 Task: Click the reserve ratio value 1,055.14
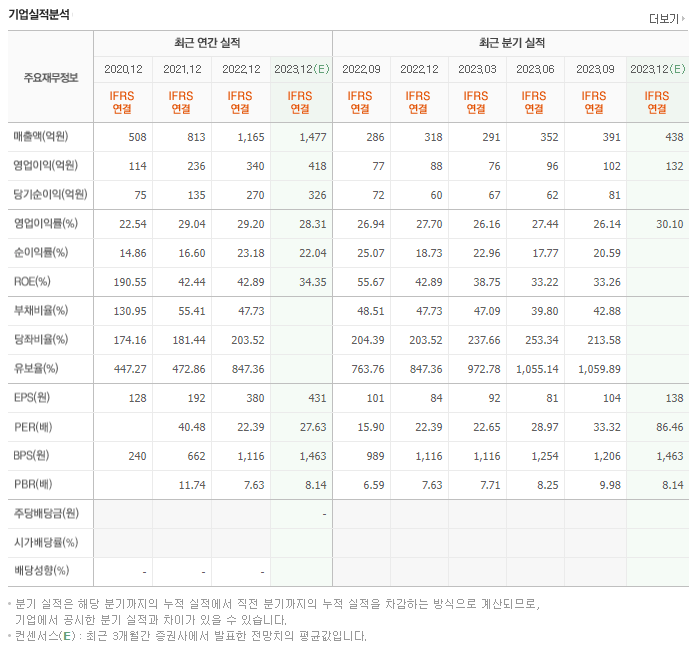(537, 369)
